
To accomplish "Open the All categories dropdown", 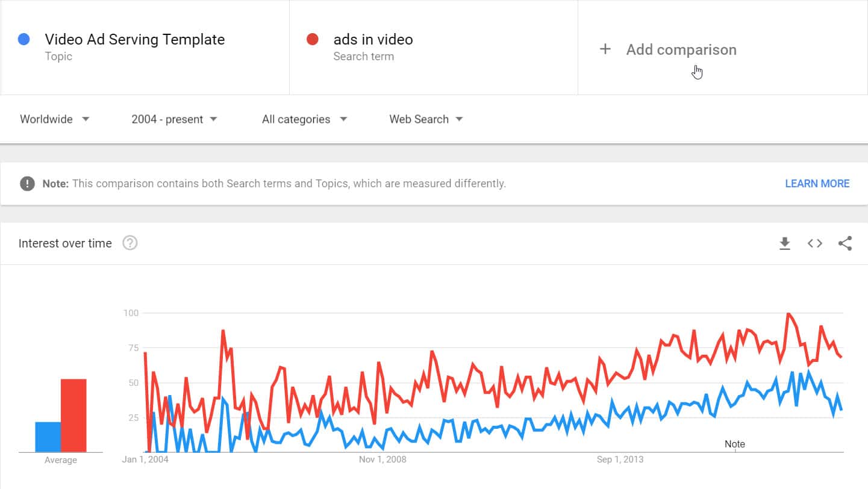I will click(304, 119).
